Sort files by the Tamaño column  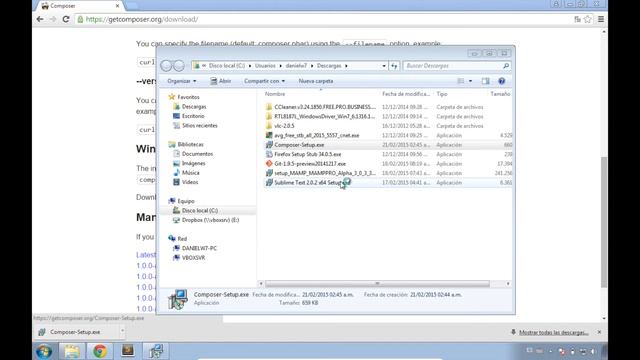[500, 94]
